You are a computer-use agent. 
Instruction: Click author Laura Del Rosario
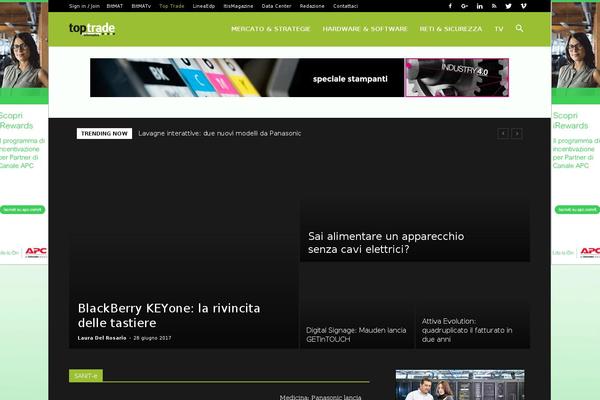coord(102,338)
